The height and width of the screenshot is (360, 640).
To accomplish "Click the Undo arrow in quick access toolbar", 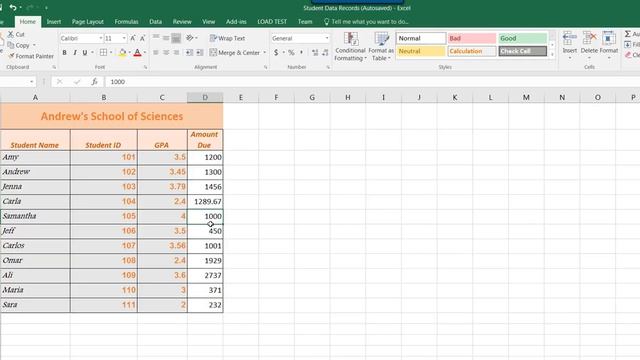I will click(13, 8).
